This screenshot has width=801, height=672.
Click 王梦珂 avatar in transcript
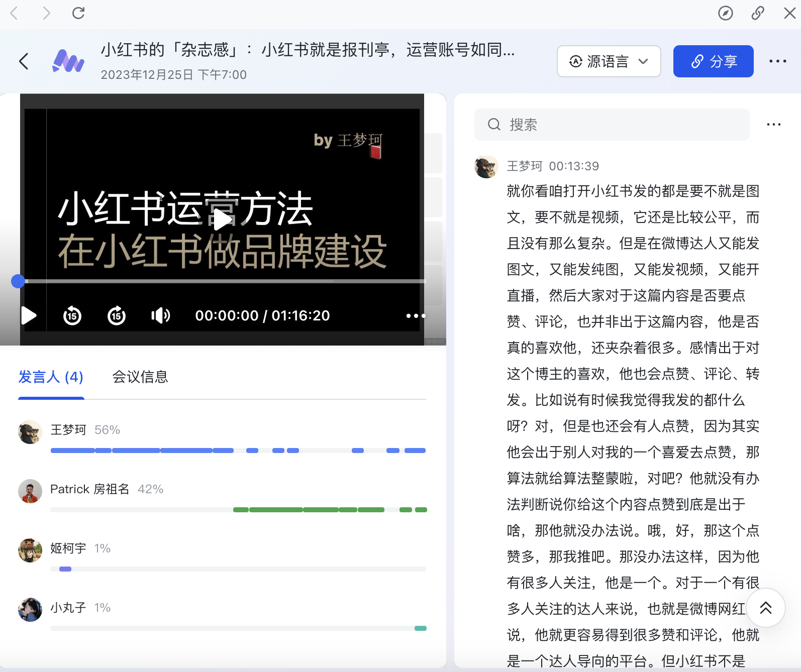click(486, 166)
